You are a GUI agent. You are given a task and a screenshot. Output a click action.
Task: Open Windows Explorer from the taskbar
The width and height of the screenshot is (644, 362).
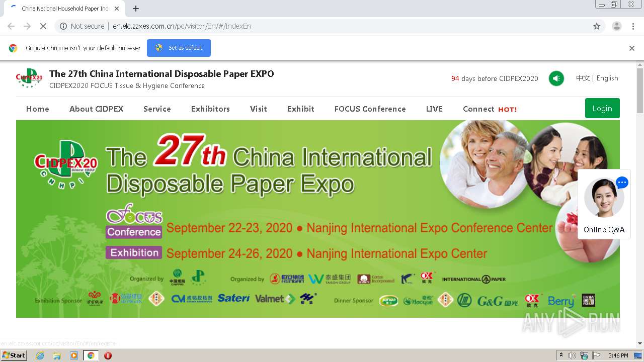[57, 355]
